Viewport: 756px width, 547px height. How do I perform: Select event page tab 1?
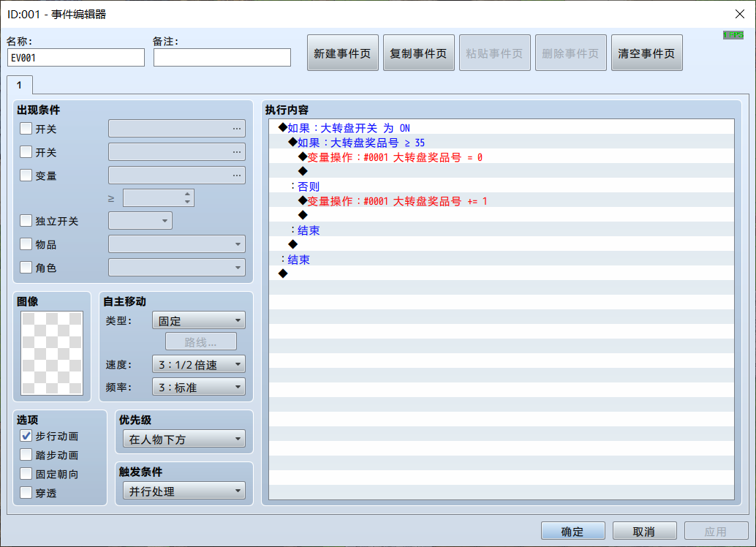(19, 85)
